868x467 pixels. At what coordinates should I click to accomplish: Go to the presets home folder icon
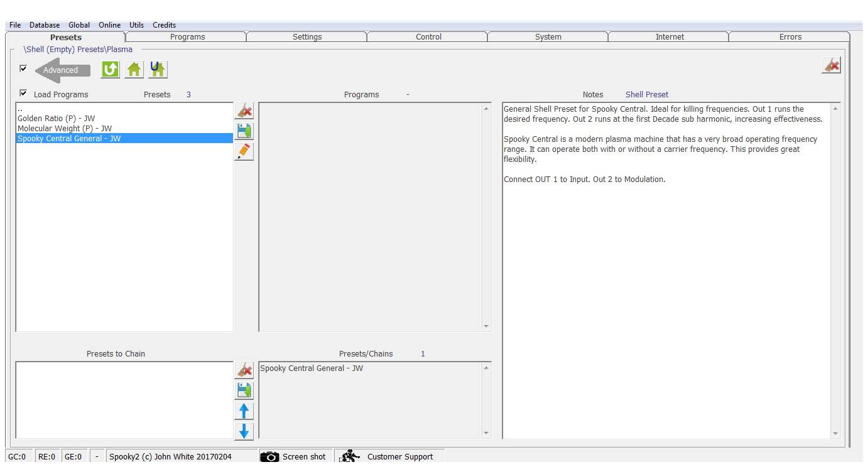pyautogui.click(x=134, y=69)
